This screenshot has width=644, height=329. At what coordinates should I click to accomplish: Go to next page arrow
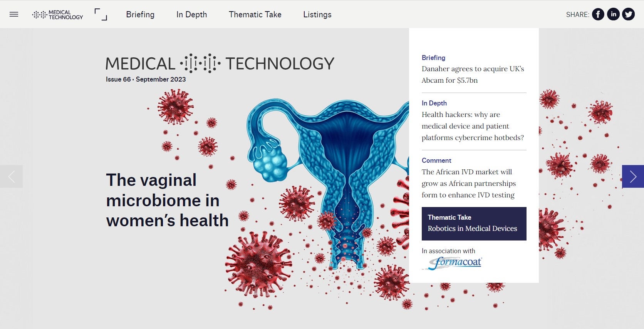[632, 177]
